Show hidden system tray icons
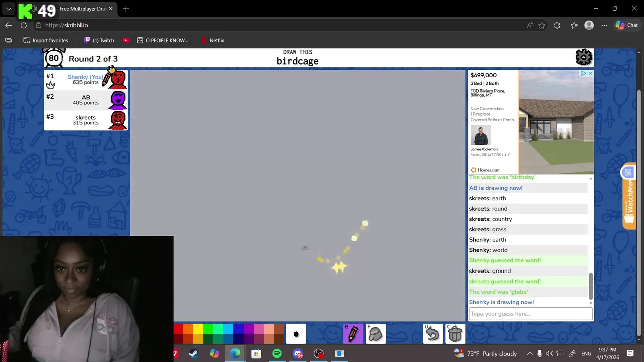The width and height of the screenshot is (644, 362). tap(529, 354)
